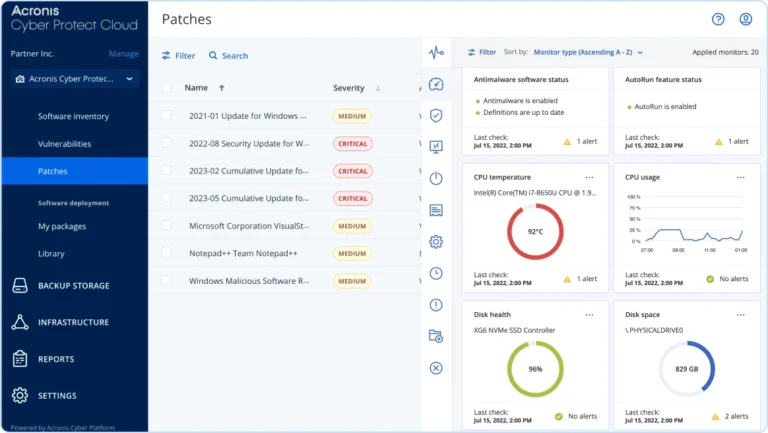The image size is (768, 433).
Task: Click the AutoRun status alert warning icon
Action: coord(719,142)
